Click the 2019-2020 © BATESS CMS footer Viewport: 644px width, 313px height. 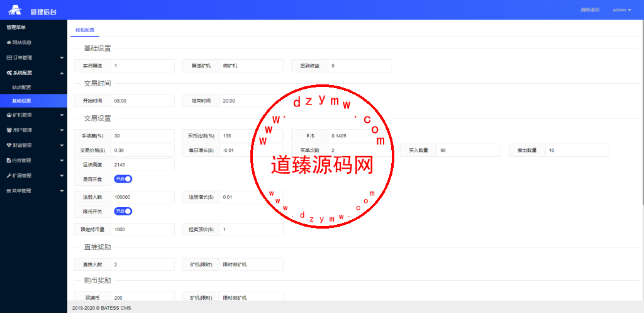[101, 308]
